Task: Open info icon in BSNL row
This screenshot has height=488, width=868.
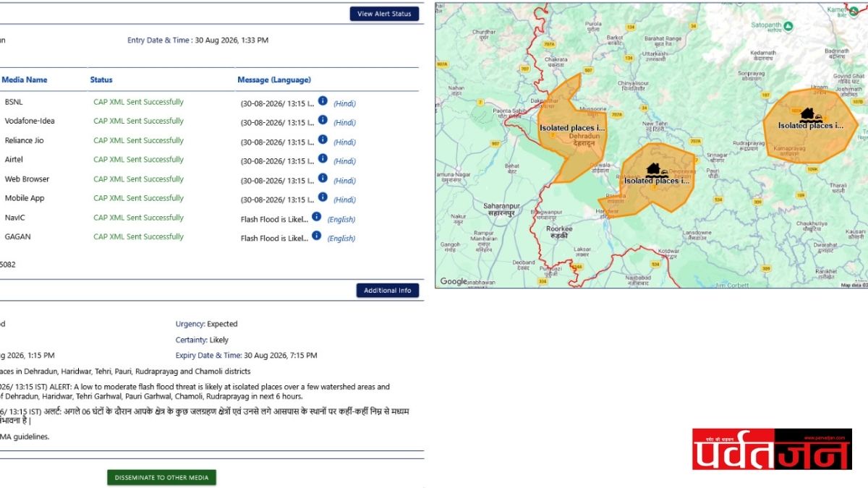Action: (x=323, y=100)
